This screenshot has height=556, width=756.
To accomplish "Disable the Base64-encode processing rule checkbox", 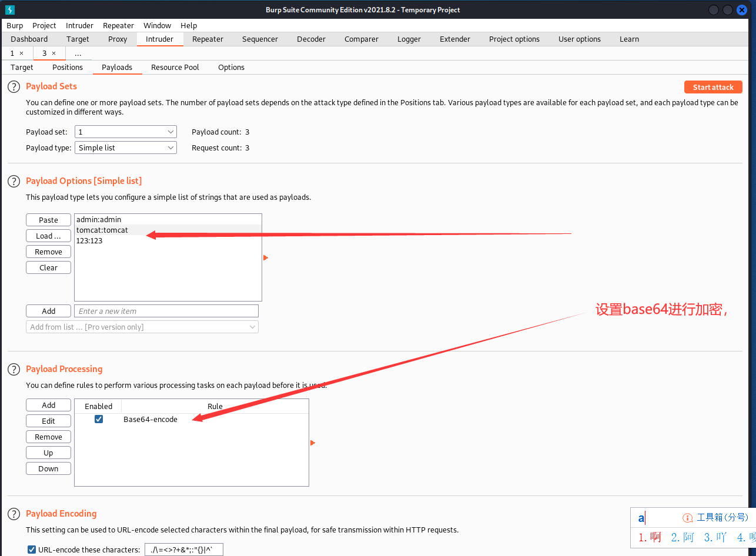I will tap(99, 419).
